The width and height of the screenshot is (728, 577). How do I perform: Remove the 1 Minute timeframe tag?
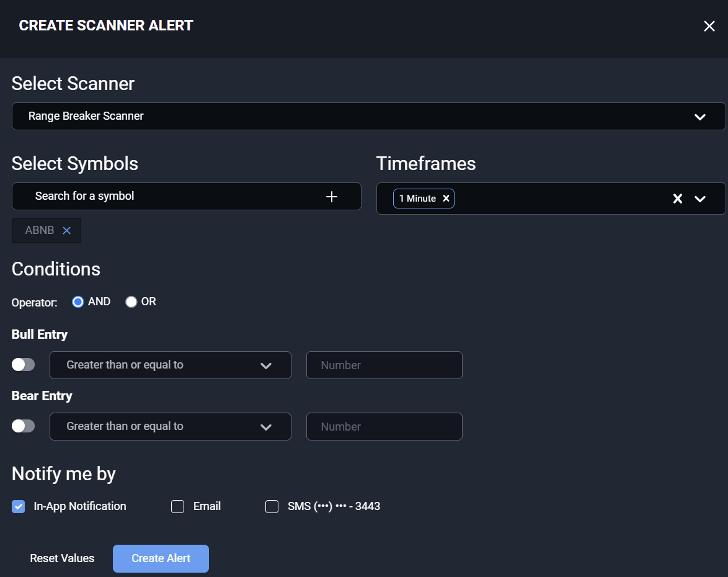[x=446, y=199]
